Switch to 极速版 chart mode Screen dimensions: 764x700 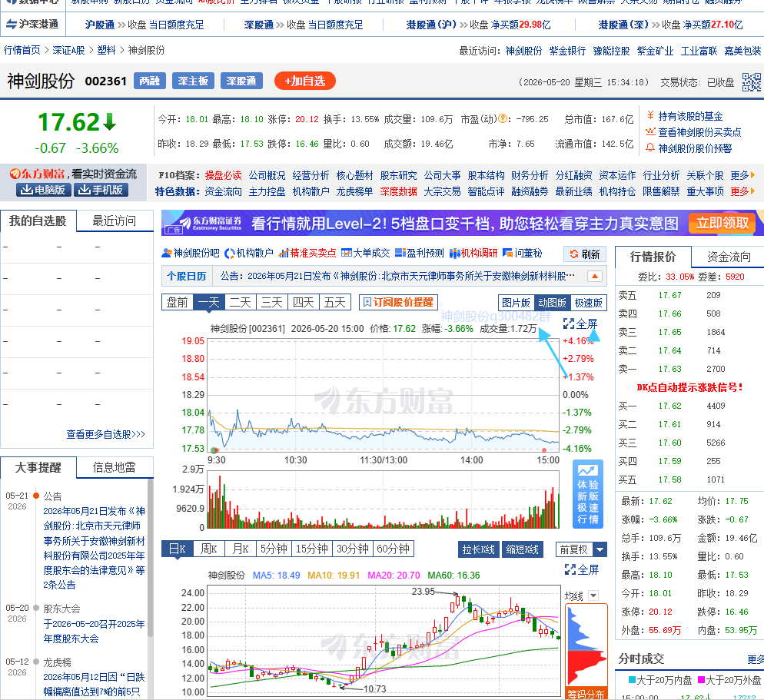coord(589,303)
